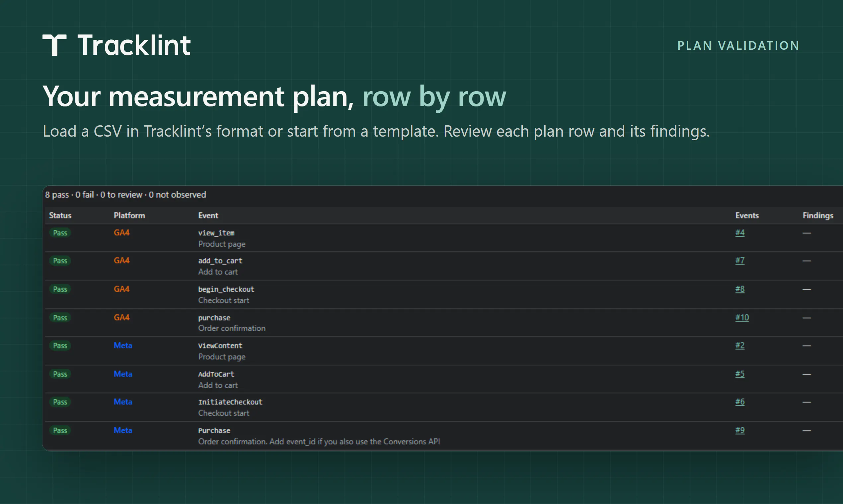Open event link #10 for GA4 purchase
Screen dimensions: 843x504
742,318
